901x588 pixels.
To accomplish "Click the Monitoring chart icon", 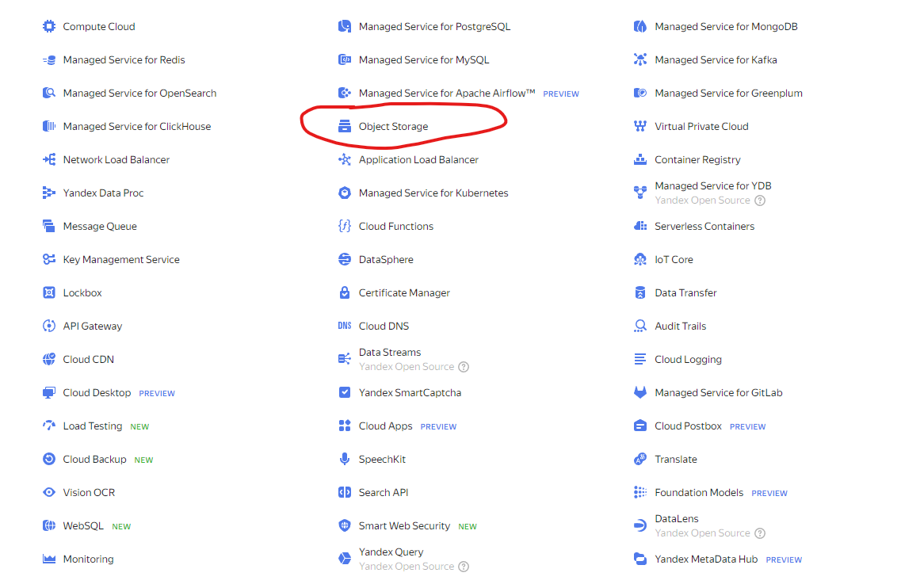I will tap(49, 559).
